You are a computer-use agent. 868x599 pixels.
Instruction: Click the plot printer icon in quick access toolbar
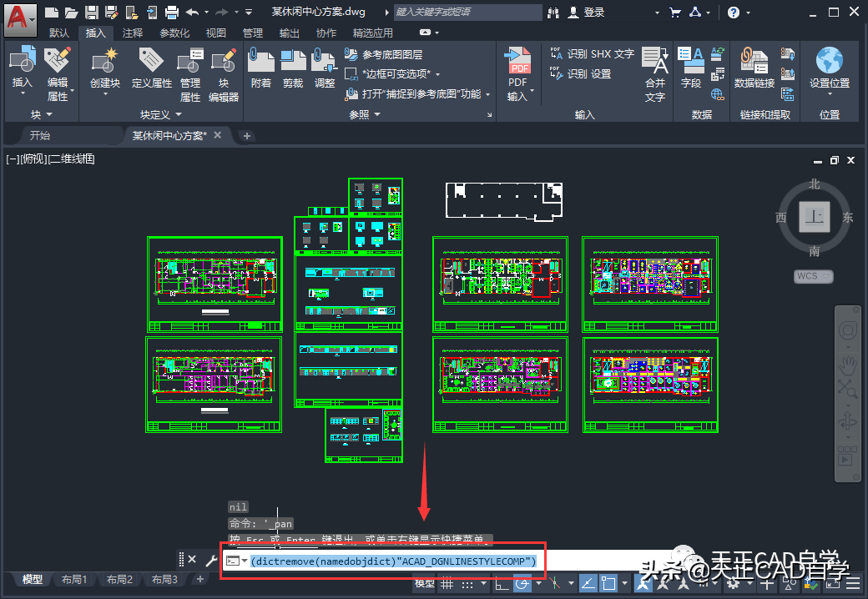(x=172, y=13)
